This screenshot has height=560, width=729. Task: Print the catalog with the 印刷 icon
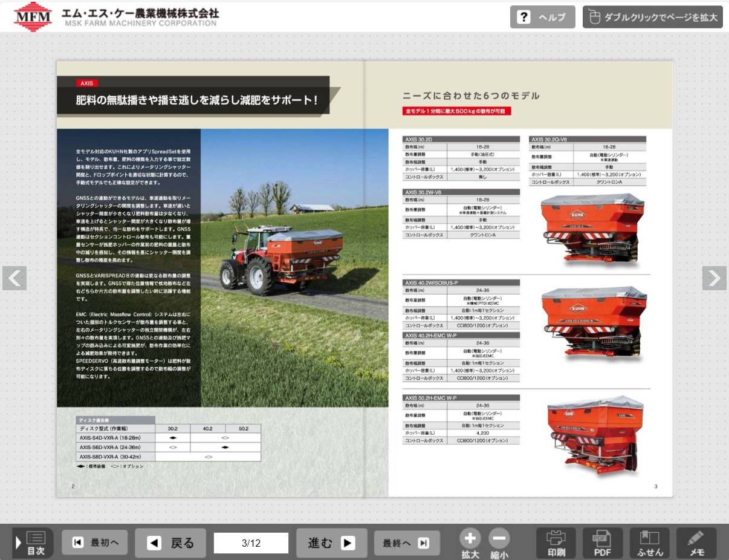[x=556, y=542]
